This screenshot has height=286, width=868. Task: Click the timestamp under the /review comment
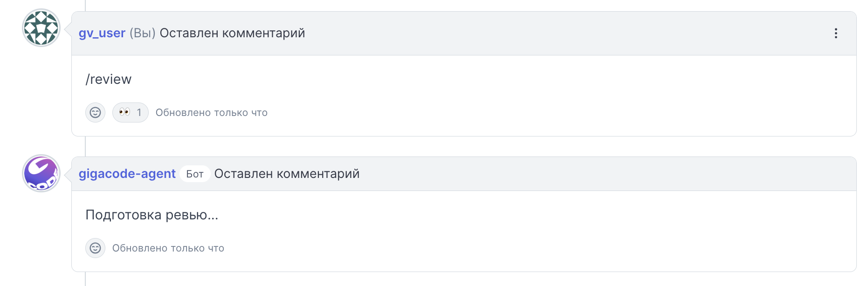[212, 113]
